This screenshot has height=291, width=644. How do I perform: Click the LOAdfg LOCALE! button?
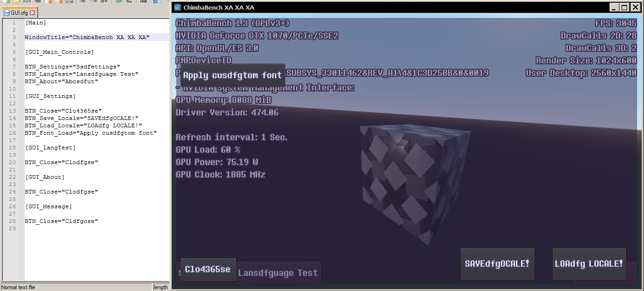coord(589,264)
